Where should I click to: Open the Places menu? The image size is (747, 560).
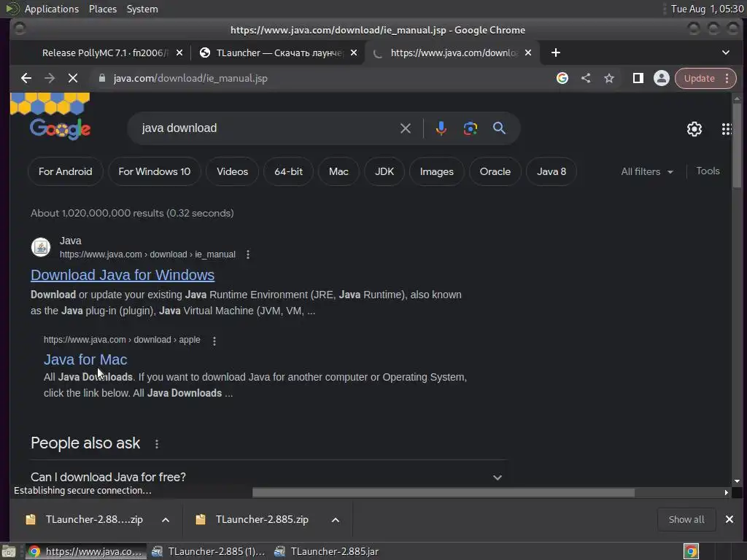coord(102,9)
